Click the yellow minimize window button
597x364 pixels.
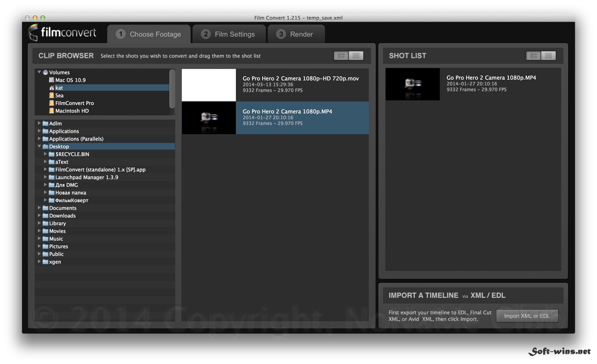coord(35,18)
